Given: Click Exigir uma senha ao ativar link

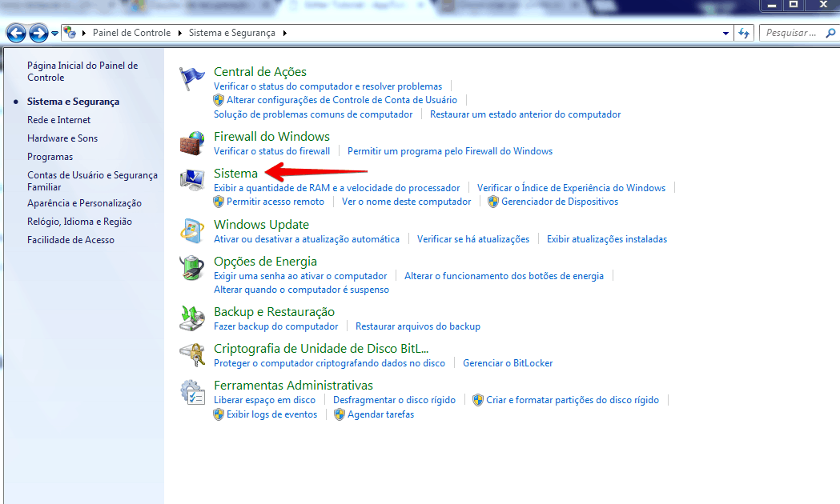Looking at the screenshot, I should coord(300,276).
